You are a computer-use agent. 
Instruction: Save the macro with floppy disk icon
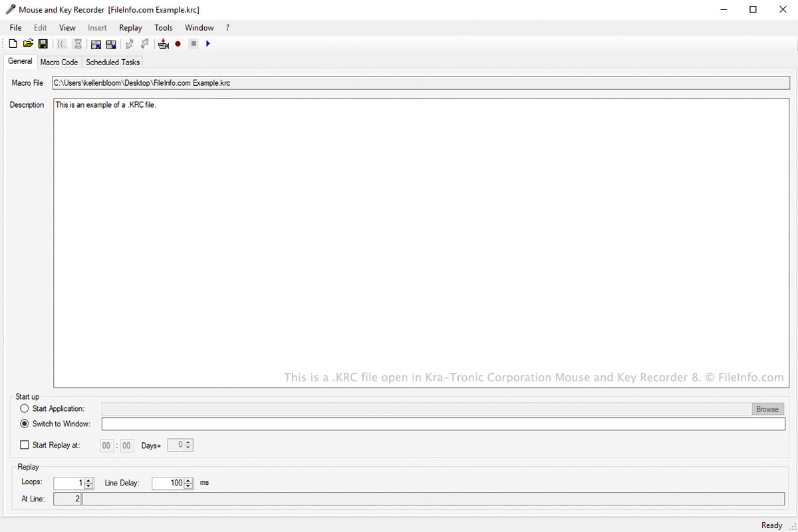click(43, 44)
